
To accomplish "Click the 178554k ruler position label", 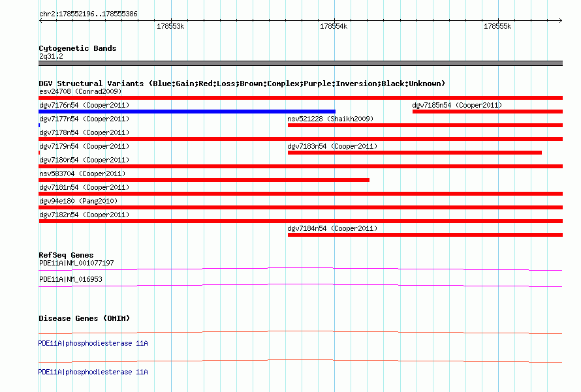I will (x=334, y=26).
